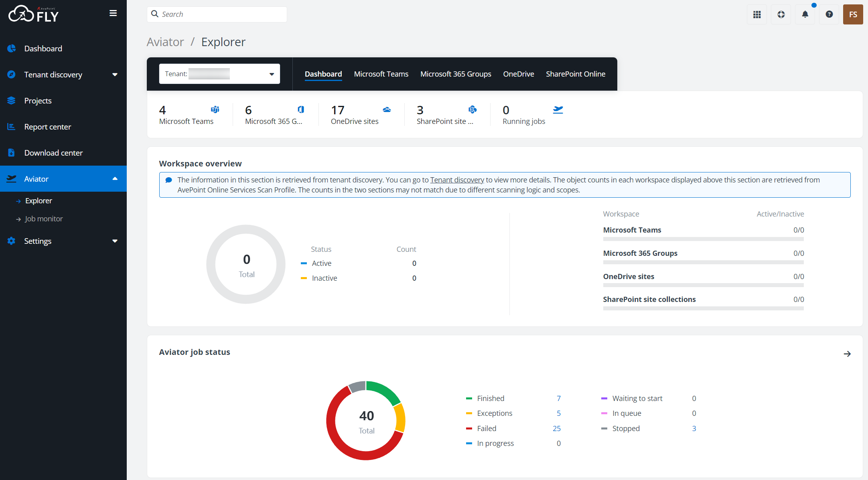Open Job monitor in the sidebar
Image resolution: width=868 pixels, height=480 pixels.
click(44, 219)
